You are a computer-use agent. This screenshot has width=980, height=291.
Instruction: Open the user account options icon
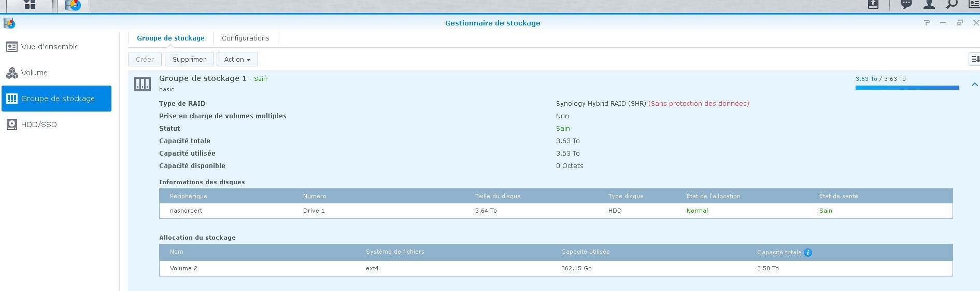(x=929, y=5)
